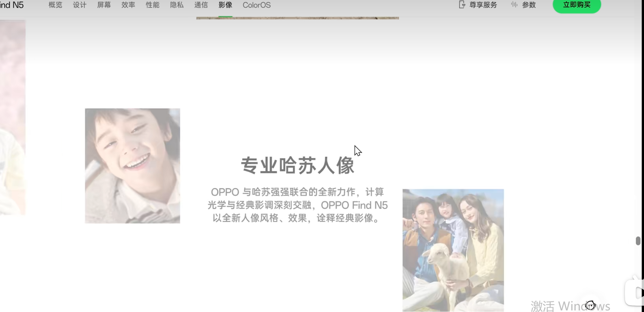Click the partial pink photo at left edge
The image size is (644, 312).
pos(13,117)
